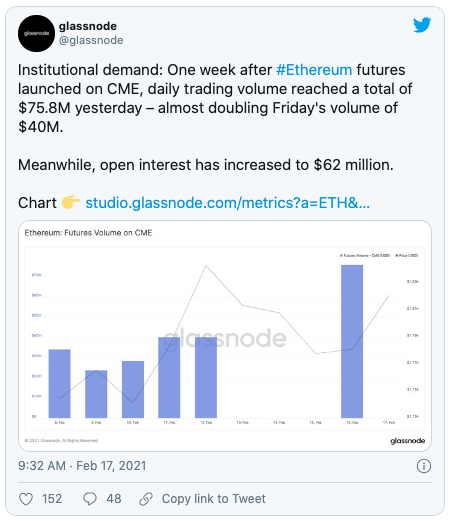The height and width of the screenshot is (521, 451).
Task: Select the tallest blue volume bar
Action: tap(352, 341)
